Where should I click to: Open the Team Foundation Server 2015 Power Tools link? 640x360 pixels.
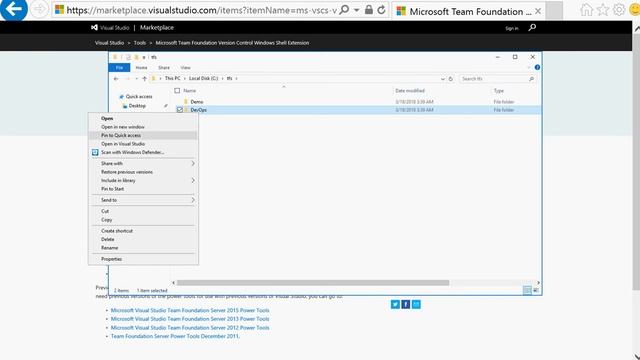tap(190, 310)
